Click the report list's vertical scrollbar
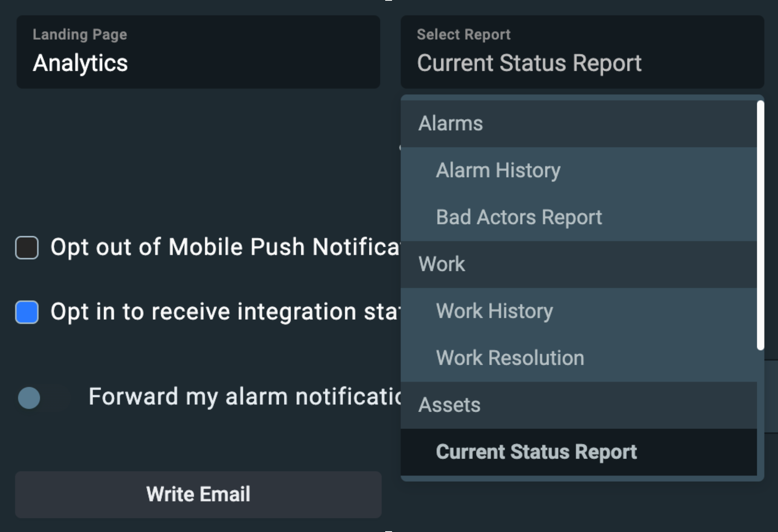The height and width of the screenshot is (532, 778). click(x=760, y=225)
